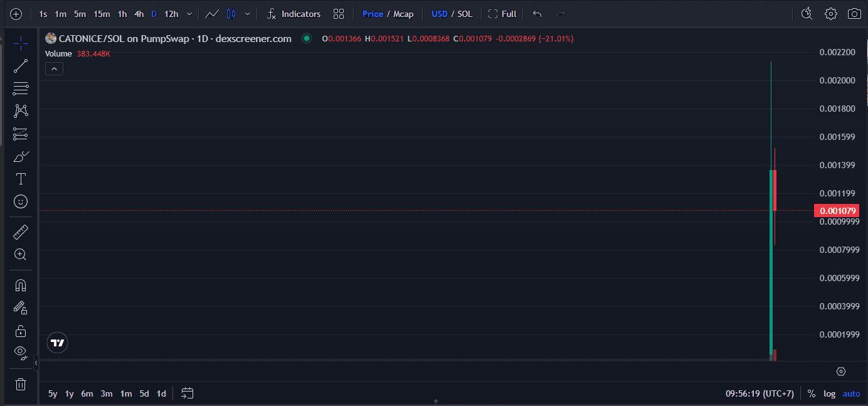Screen dimensions: 868x406
Task: Select the crosshair cursor tool
Action: (x=21, y=43)
